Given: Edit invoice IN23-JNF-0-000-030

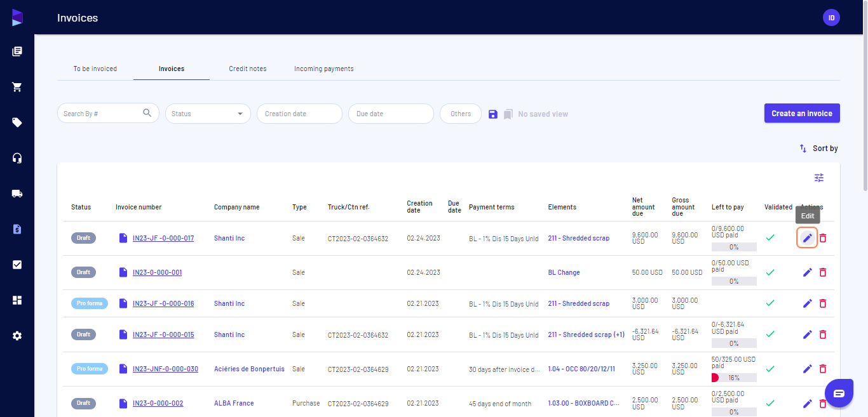Looking at the screenshot, I should 808,369.
